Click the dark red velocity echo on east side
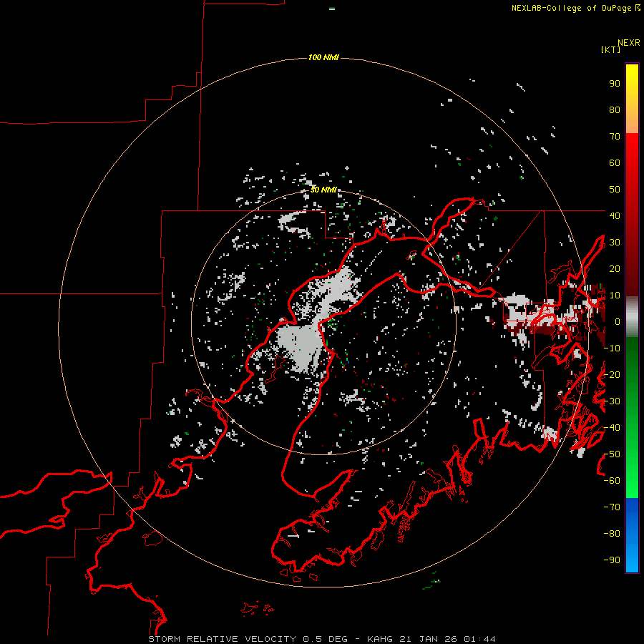 pos(546,329)
